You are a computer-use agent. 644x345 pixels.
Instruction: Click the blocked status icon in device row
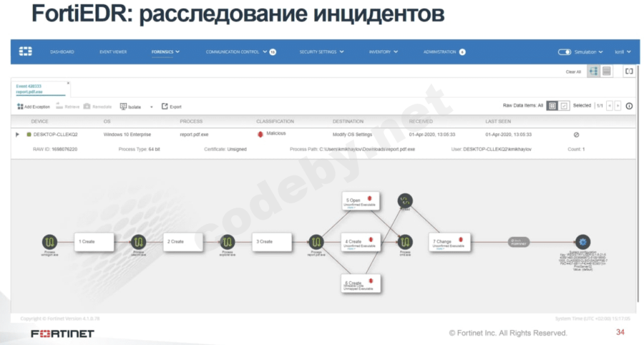pyautogui.click(x=576, y=134)
